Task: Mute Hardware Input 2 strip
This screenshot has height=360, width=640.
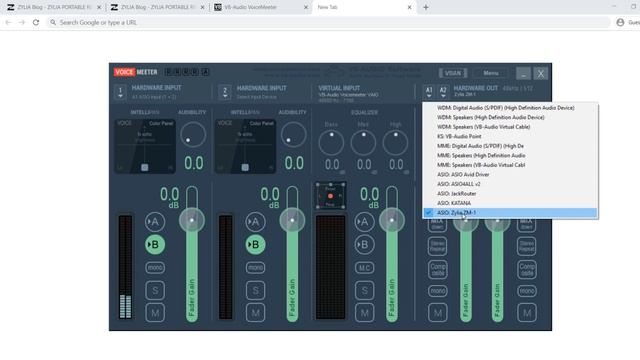Action: 256,313
